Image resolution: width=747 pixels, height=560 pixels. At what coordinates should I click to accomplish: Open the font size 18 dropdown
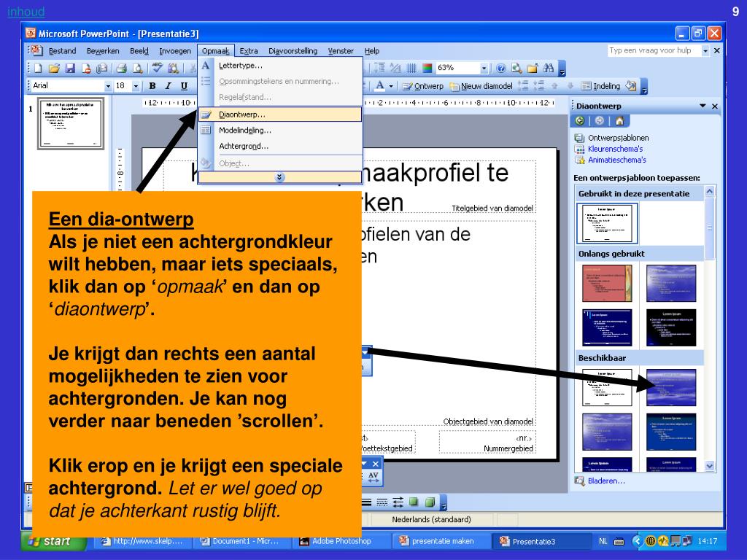[x=136, y=86]
